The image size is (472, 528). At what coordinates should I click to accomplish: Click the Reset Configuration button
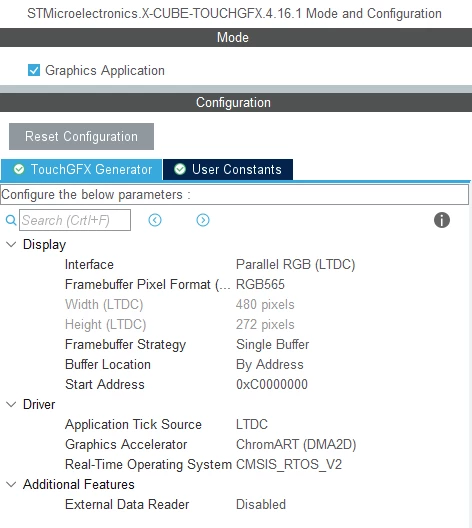(x=81, y=136)
